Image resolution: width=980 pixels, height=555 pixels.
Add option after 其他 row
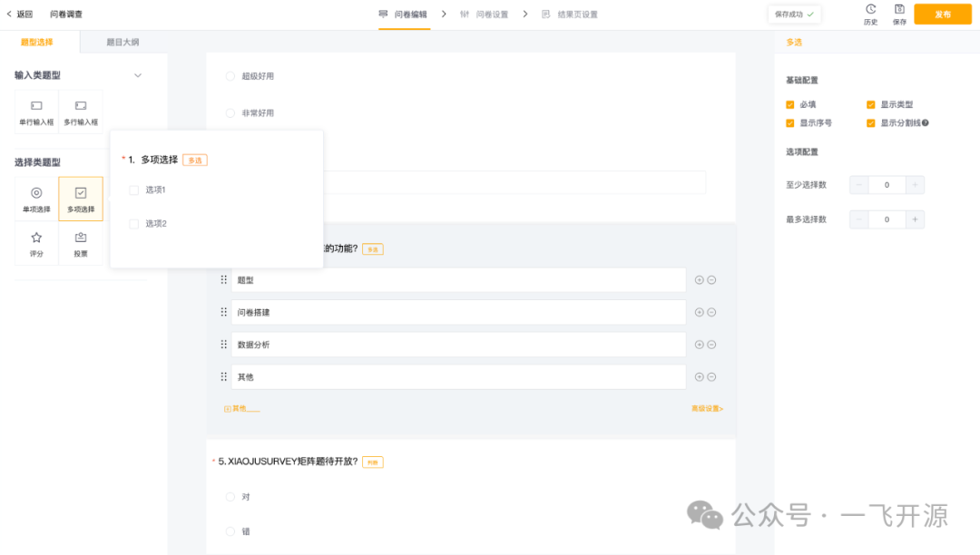point(700,377)
